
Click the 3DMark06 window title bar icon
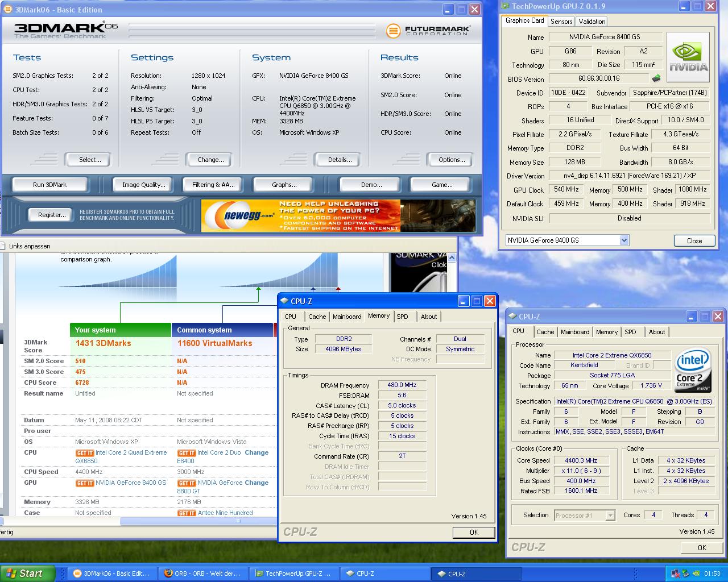click(7, 10)
